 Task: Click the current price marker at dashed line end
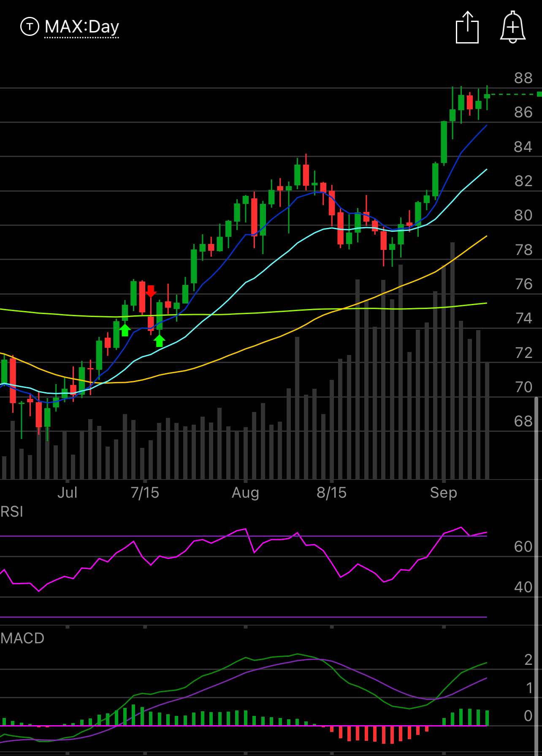tap(539, 94)
